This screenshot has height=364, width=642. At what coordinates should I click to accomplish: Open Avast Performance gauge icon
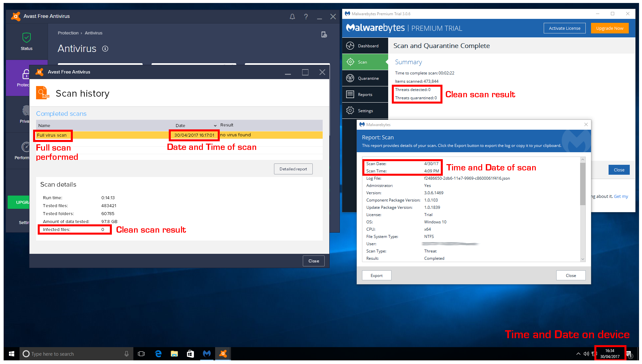coord(26,147)
